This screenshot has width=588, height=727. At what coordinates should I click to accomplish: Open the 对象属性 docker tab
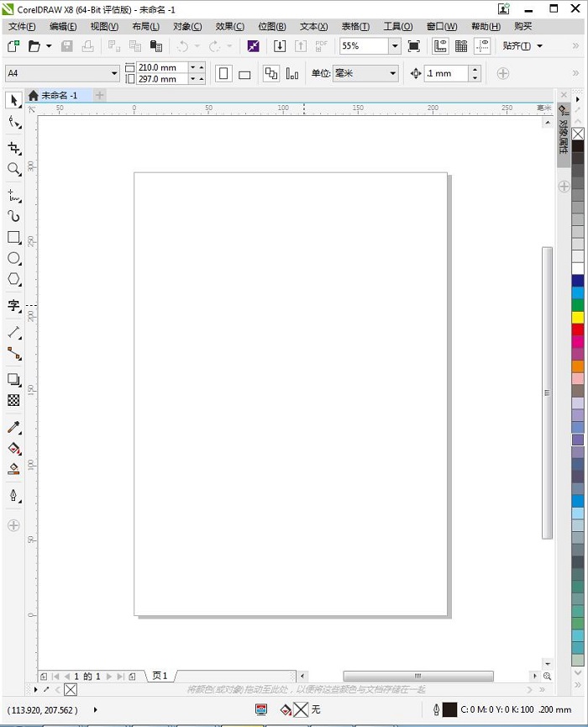coord(564,136)
